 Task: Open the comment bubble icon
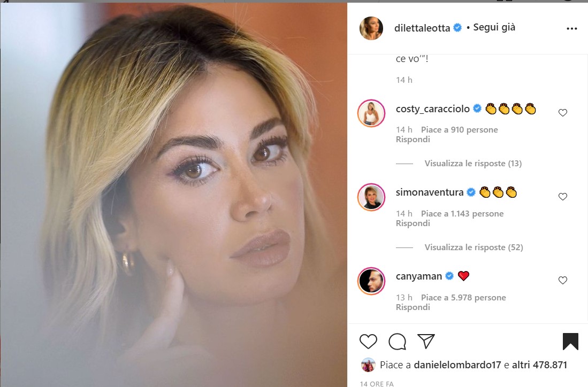(397, 341)
